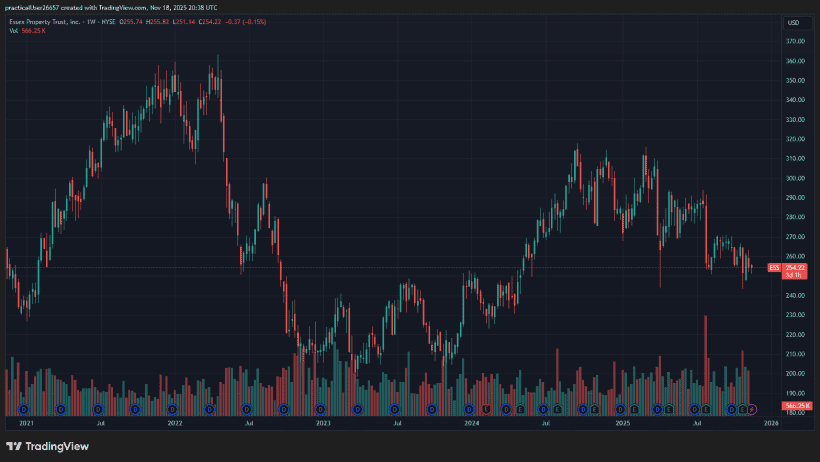820x462 pixels.
Task: Select the 2021 label on the time axis
Action: (x=22, y=423)
